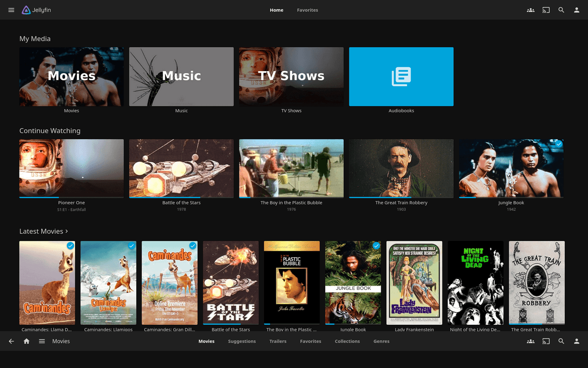Screen dimensions: 588x368
Task: Click cast icon in the Jellyfin header
Action: pos(546,10)
